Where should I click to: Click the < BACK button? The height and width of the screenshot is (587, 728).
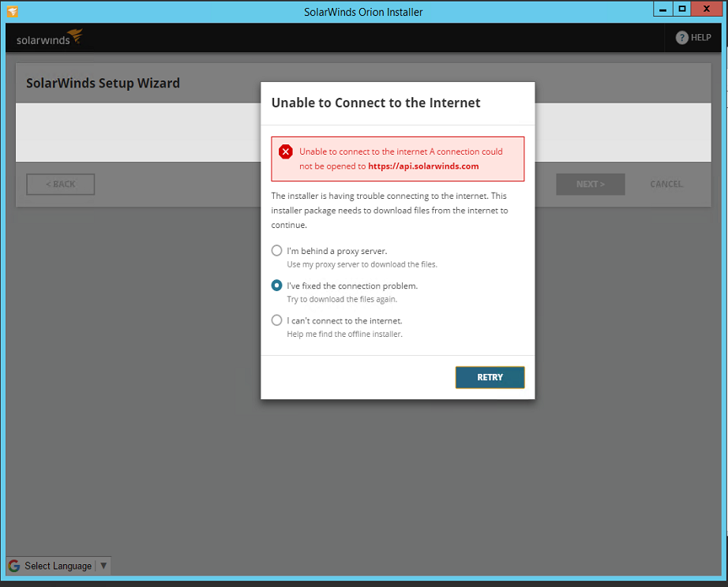tap(60, 184)
